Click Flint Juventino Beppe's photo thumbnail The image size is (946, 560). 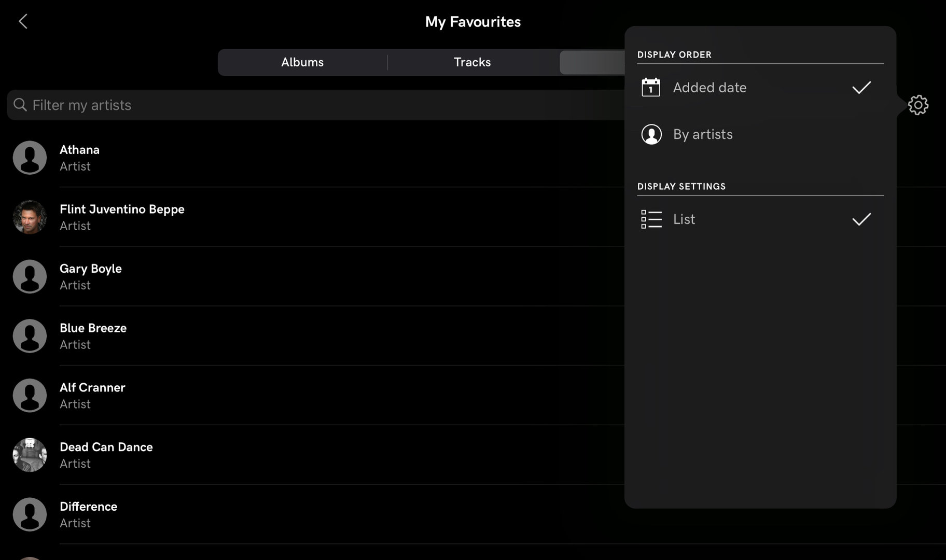[30, 217]
